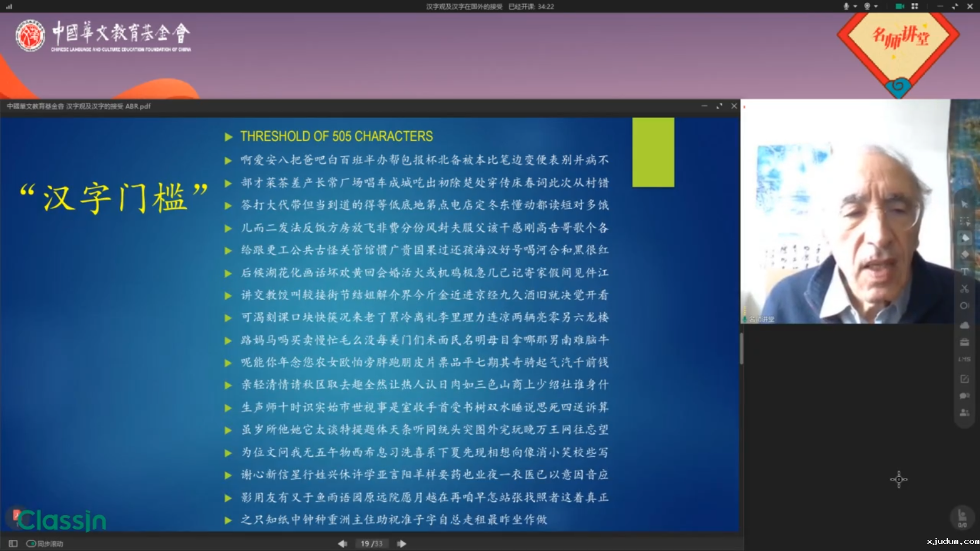Open the LMS toolbar item
The width and height of the screenshot is (980, 551).
tap(964, 359)
